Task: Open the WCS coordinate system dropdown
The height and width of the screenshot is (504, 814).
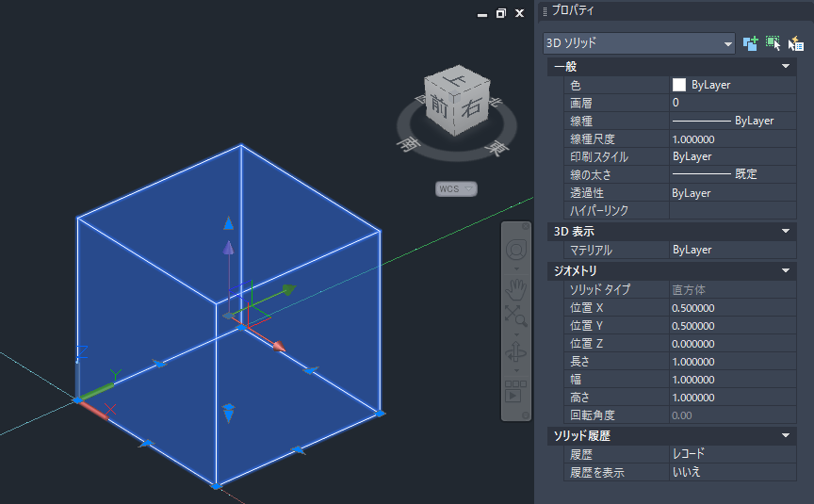Action: point(456,189)
